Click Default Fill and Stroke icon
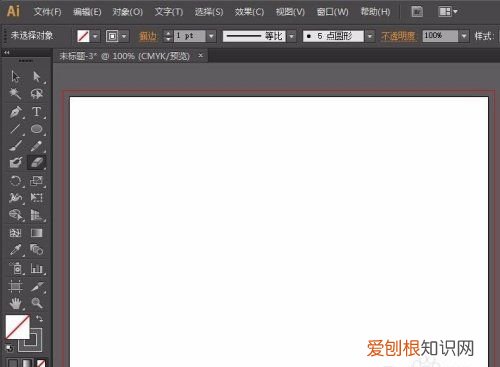Image resolution: width=500 pixels, height=367 pixels. click(x=9, y=348)
